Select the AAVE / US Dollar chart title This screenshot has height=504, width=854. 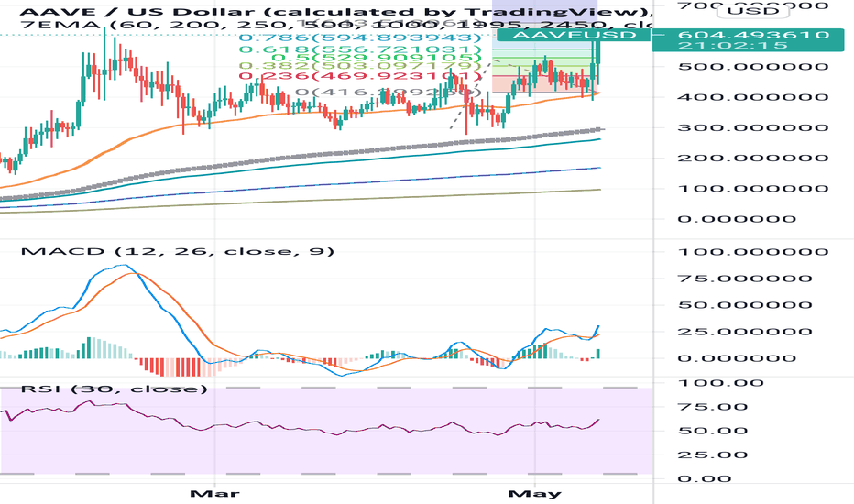click(x=338, y=11)
